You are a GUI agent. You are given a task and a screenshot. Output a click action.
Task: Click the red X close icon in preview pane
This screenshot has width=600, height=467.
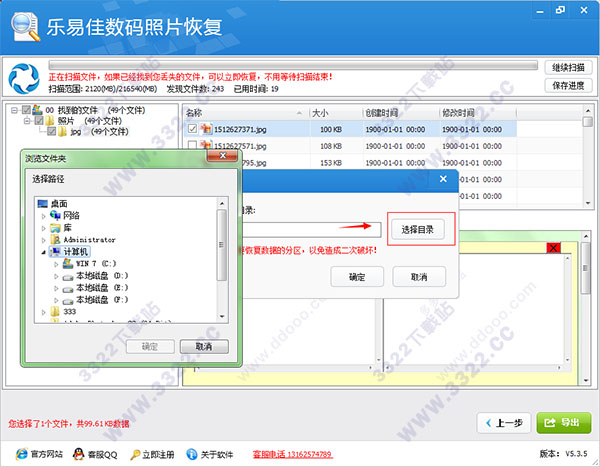tap(553, 248)
